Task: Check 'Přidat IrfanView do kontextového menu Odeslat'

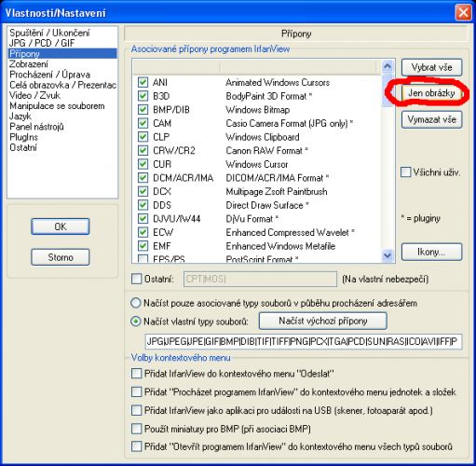Action: tap(136, 374)
